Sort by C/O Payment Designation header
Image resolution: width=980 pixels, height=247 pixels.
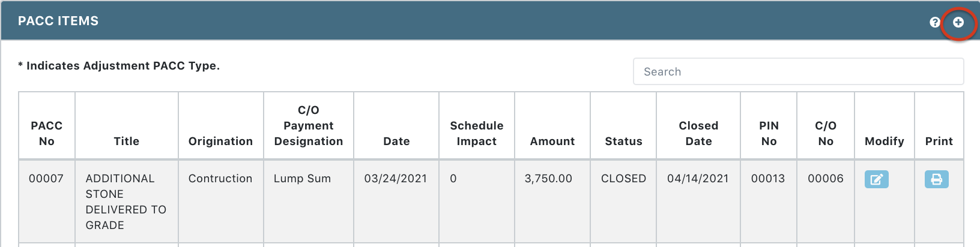pyautogui.click(x=309, y=126)
